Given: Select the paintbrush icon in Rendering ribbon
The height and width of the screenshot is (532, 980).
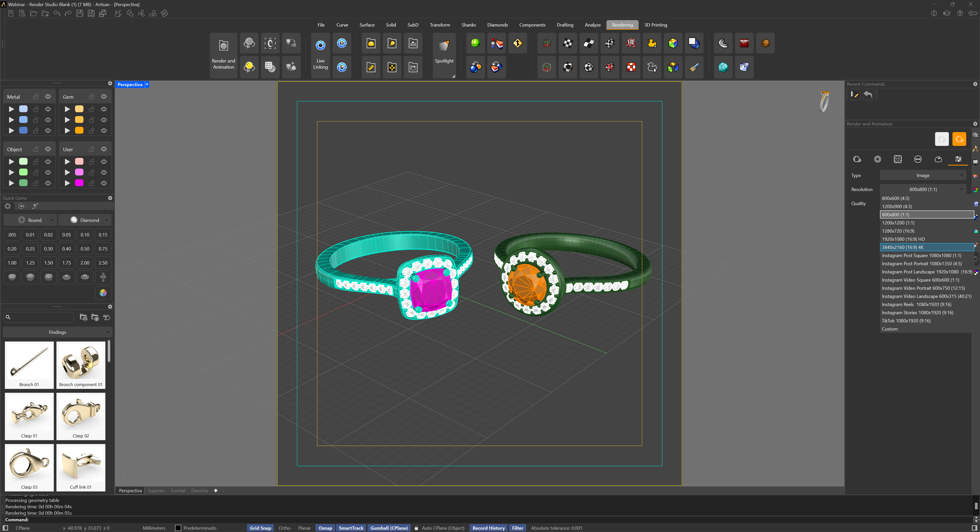Looking at the screenshot, I should (694, 67).
